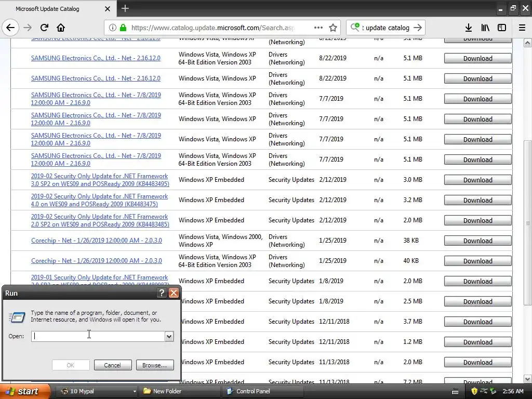Expand the Run dialog Open dropdown
This screenshot has height=399, width=532.
[x=169, y=336]
